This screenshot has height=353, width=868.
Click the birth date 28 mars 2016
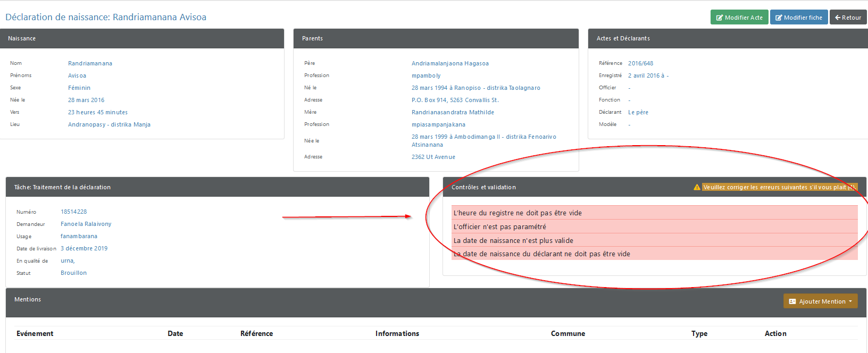pos(86,100)
